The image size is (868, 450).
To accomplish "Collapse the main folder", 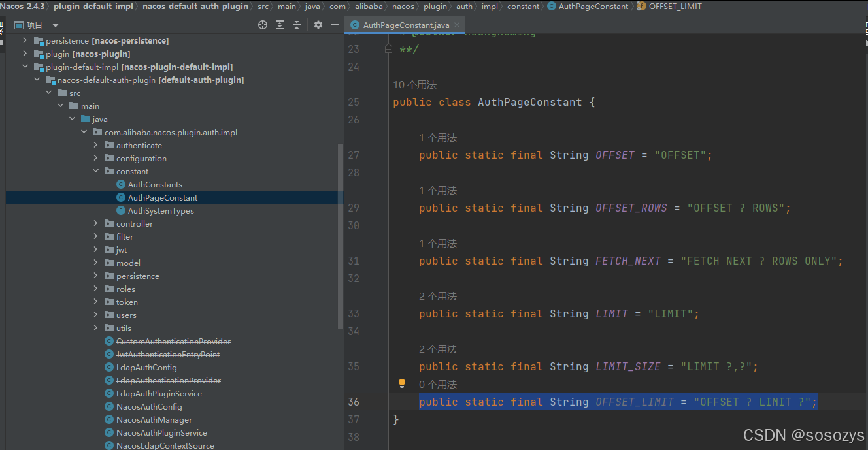I will [61, 106].
